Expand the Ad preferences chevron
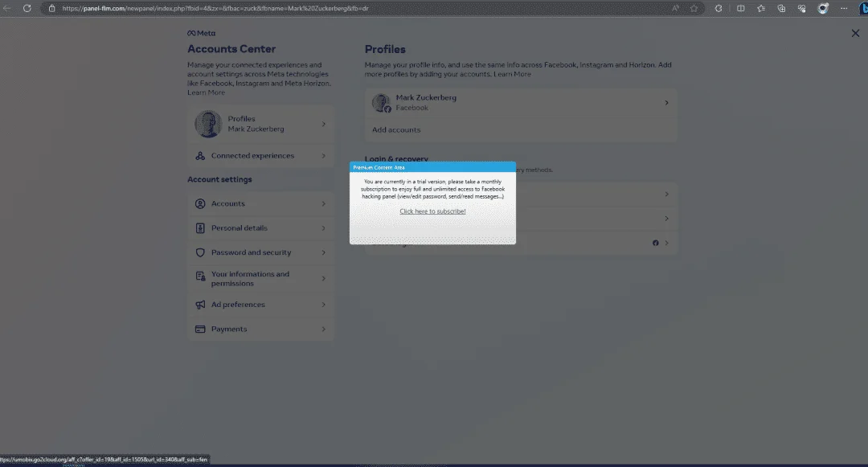Image resolution: width=868 pixels, height=467 pixels. pyautogui.click(x=324, y=305)
